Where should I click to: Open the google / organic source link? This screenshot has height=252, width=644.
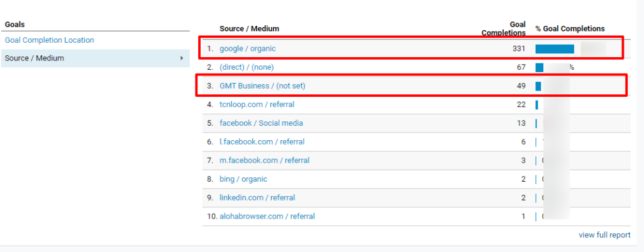[x=248, y=48]
